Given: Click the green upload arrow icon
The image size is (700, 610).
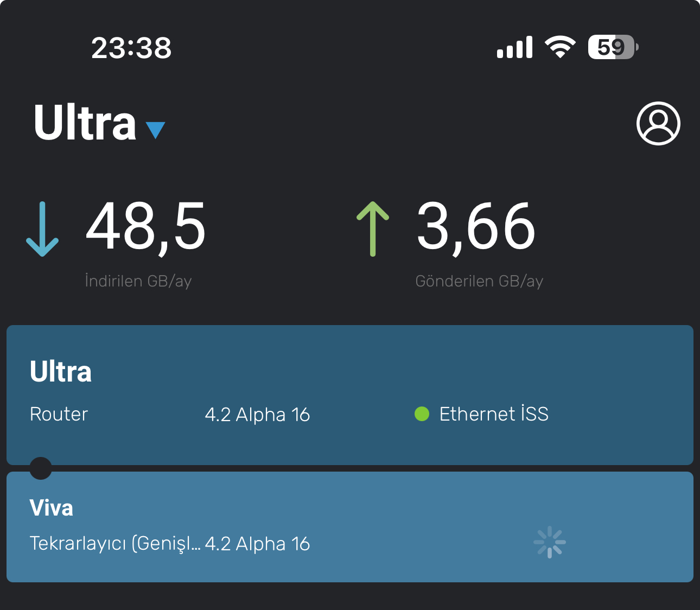Looking at the screenshot, I should click(373, 228).
